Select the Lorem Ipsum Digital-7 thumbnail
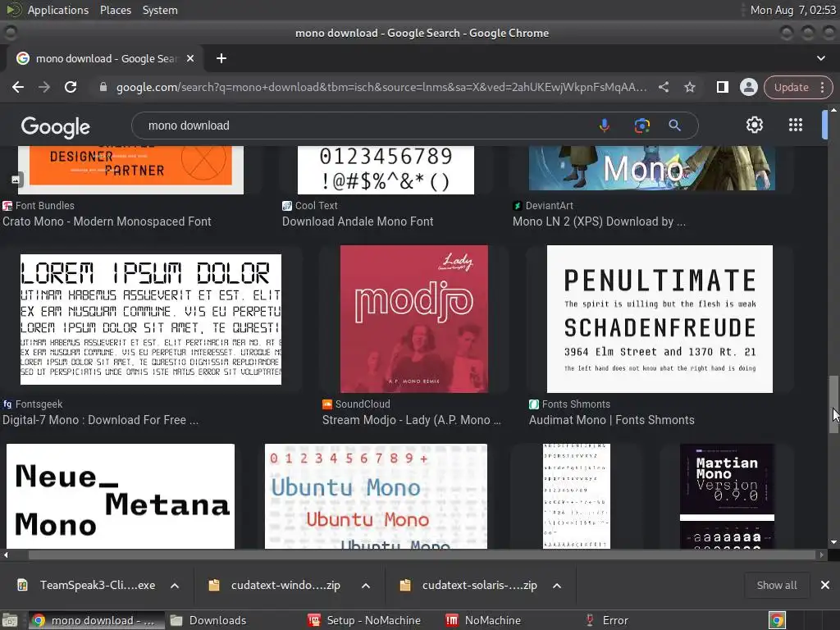The image size is (840, 630). [151, 319]
